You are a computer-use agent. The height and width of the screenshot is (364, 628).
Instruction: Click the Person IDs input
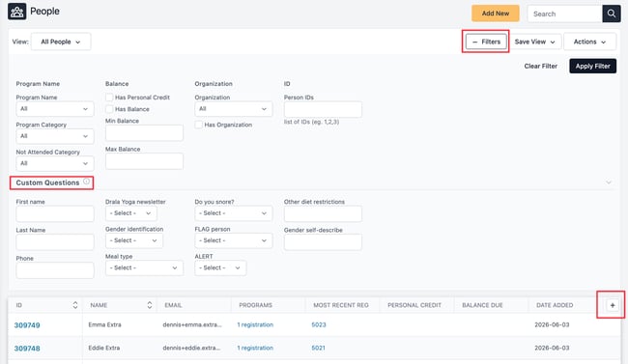click(323, 109)
